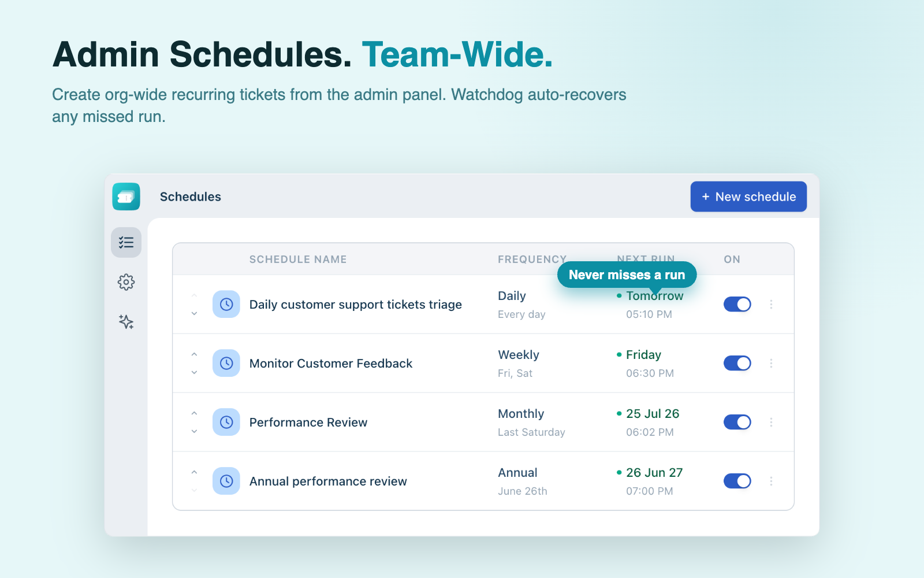Click '05:10 PM' run time

point(649,314)
